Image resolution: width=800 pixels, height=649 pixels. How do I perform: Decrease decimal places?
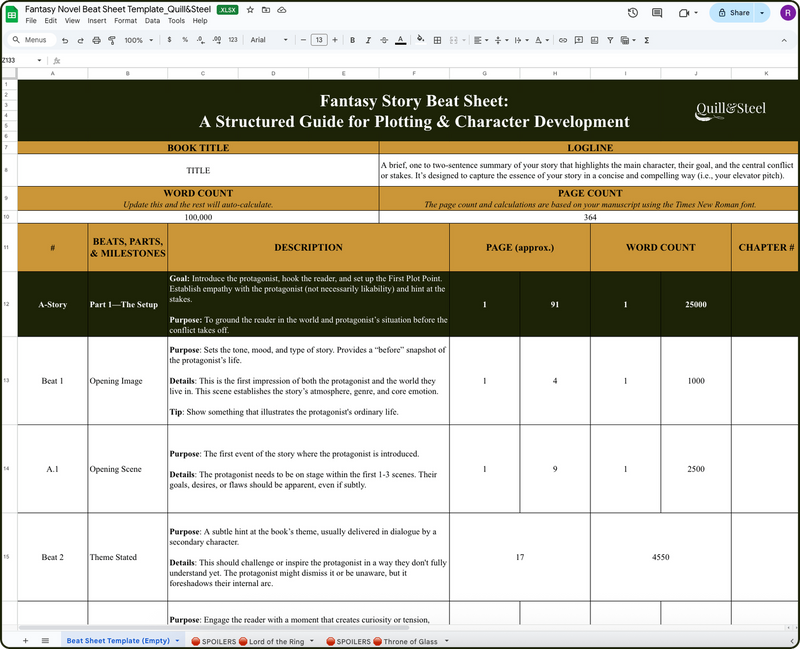coord(201,40)
